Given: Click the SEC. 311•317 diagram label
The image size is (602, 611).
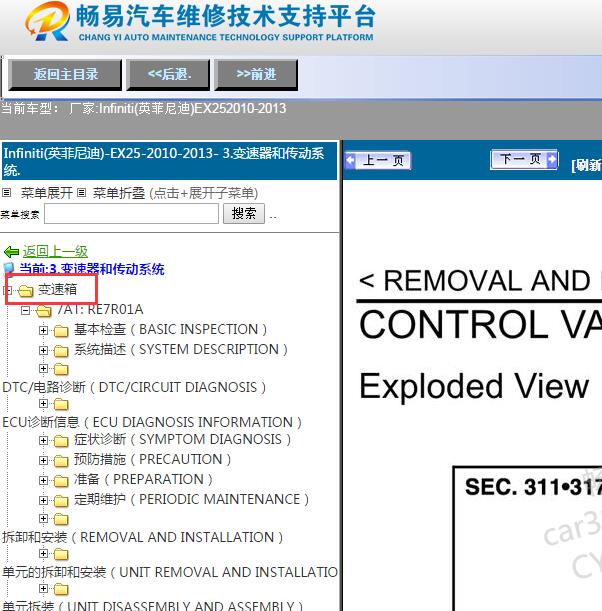Looking at the screenshot, I should pyautogui.click(x=533, y=487).
